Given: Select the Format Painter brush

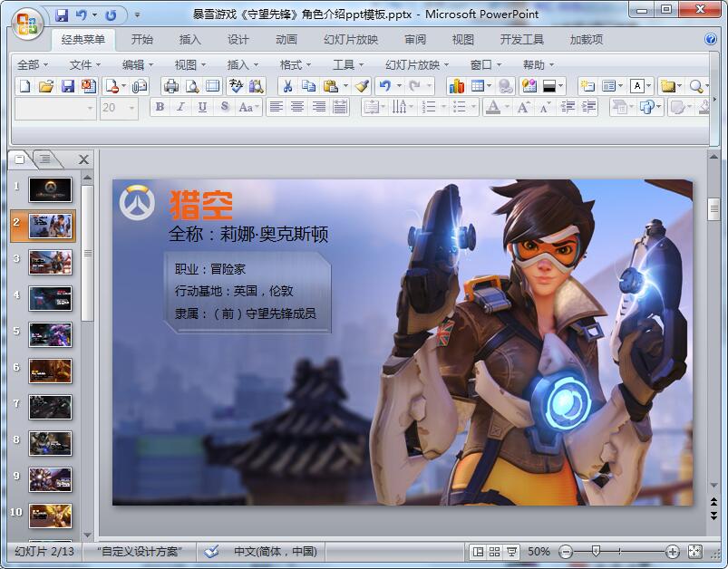Looking at the screenshot, I should coord(362,86).
